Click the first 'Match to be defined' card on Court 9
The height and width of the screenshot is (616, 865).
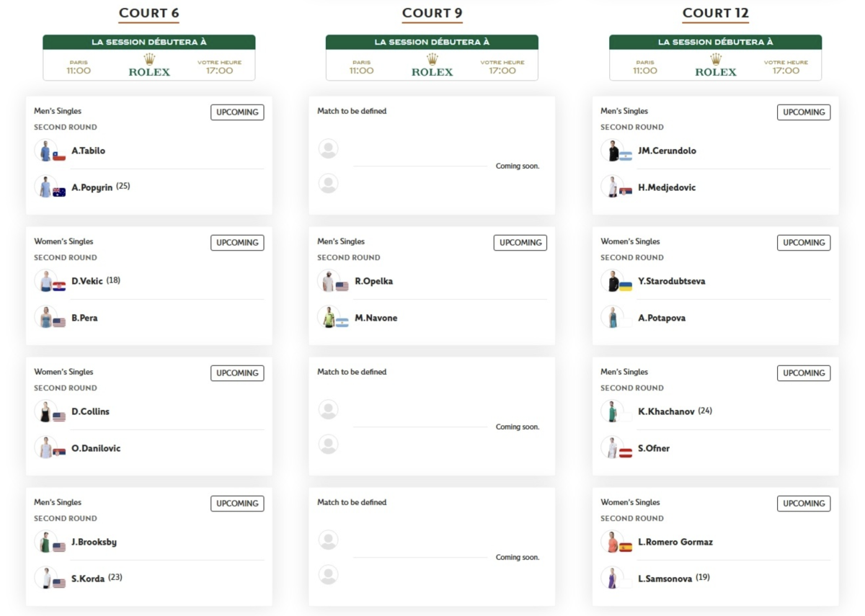tap(432, 155)
